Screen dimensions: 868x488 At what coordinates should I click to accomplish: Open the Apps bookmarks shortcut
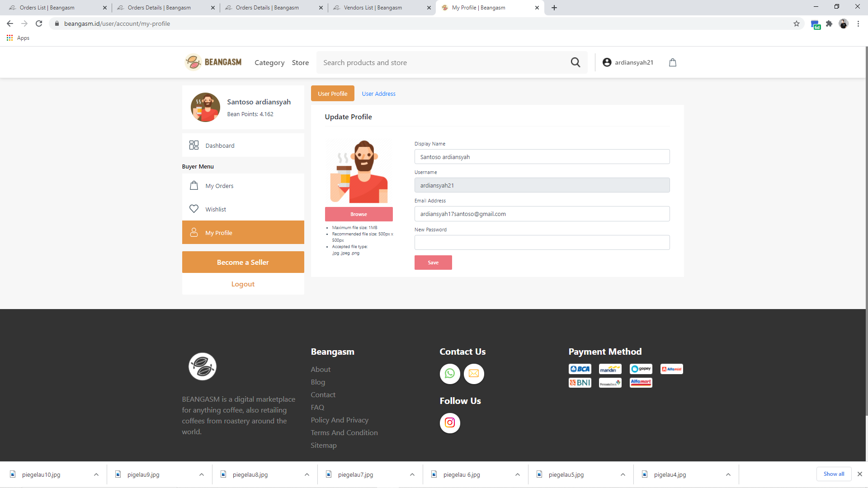(18, 38)
